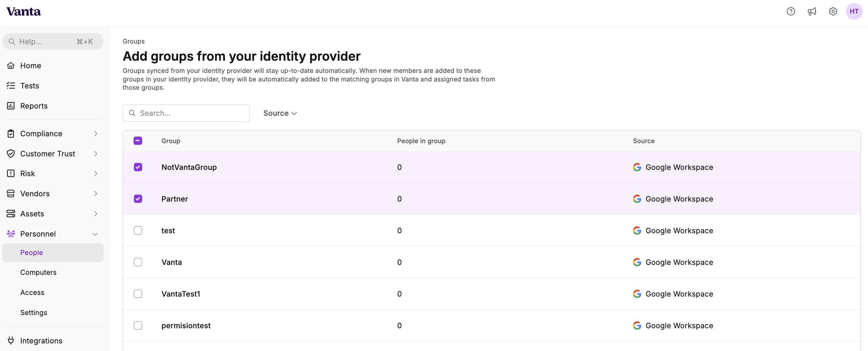The image size is (868, 351).
Task: Click people count in Vanta row
Action: 399,262
